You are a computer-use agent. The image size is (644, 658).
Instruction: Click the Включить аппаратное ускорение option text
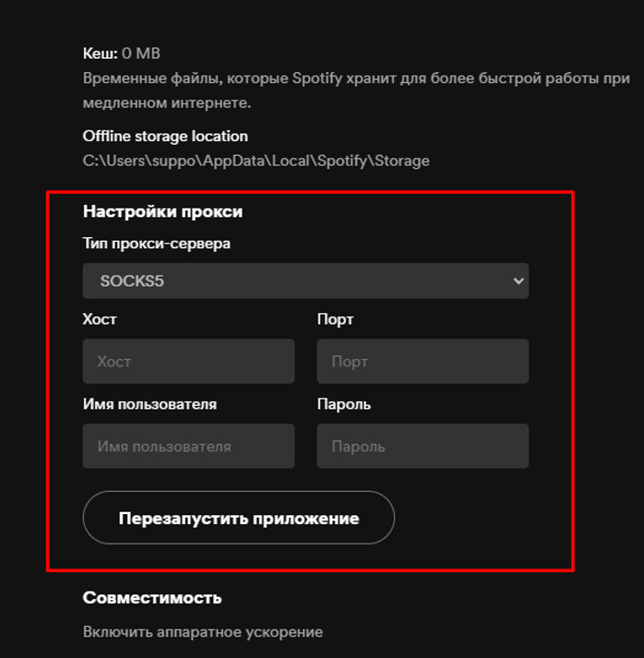203,632
